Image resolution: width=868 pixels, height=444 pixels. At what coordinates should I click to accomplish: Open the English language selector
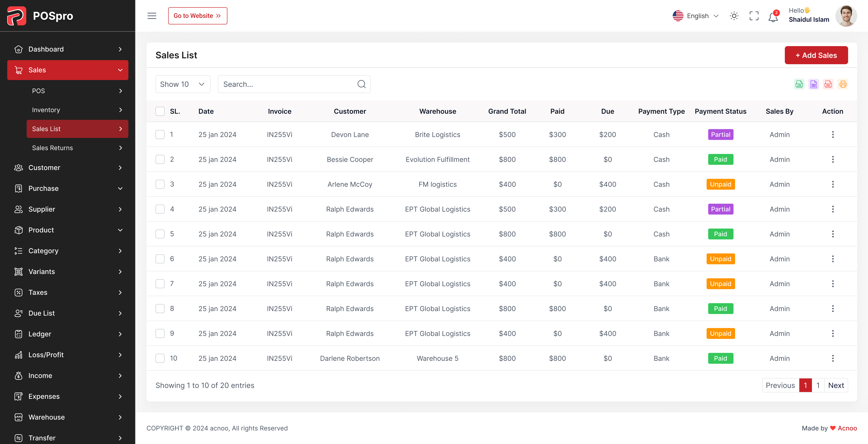click(696, 16)
